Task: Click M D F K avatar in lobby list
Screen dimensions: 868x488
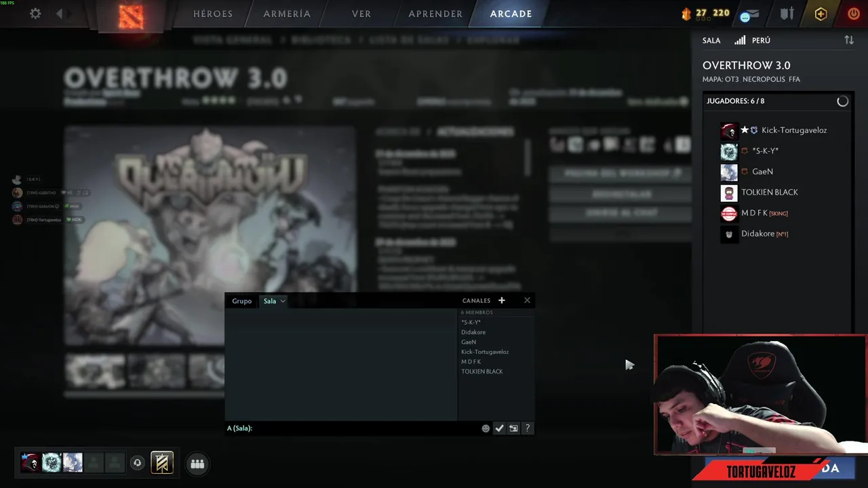Action: click(x=729, y=213)
